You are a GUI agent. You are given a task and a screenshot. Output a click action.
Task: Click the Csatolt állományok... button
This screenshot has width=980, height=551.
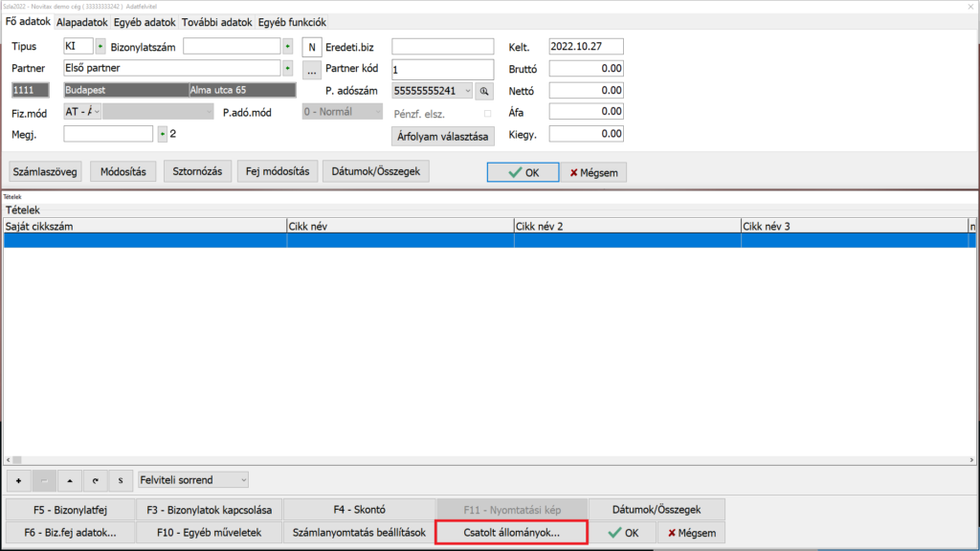tap(510, 533)
